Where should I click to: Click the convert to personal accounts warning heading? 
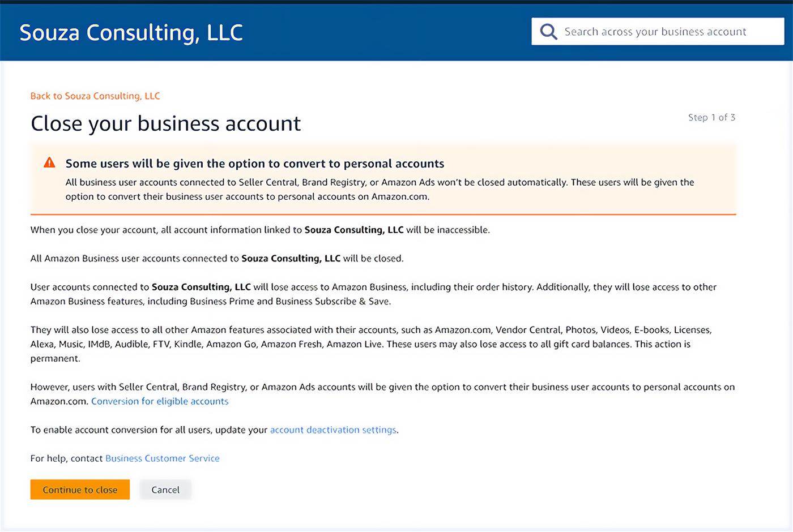255,164
